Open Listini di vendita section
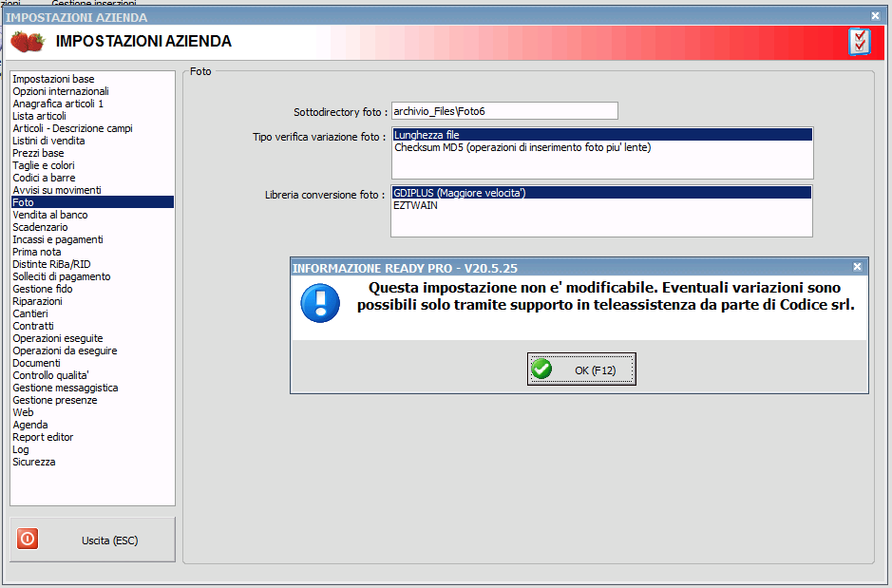This screenshot has width=892, height=588. (x=93, y=141)
